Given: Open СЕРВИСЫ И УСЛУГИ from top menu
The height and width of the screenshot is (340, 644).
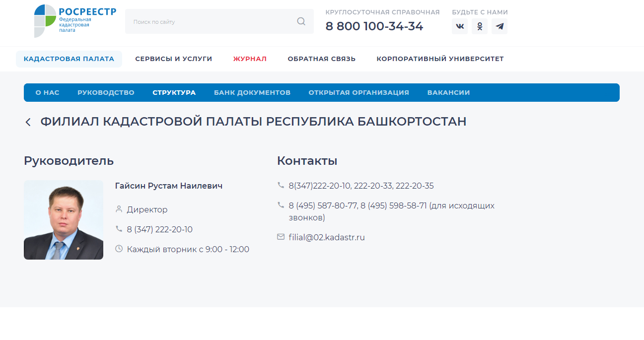Looking at the screenshot, I should click(173, 59).
